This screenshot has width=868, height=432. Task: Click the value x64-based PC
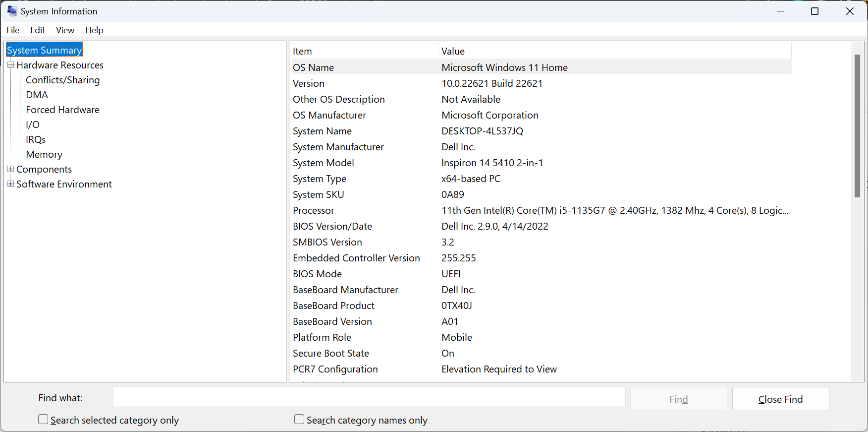[471, 179]
